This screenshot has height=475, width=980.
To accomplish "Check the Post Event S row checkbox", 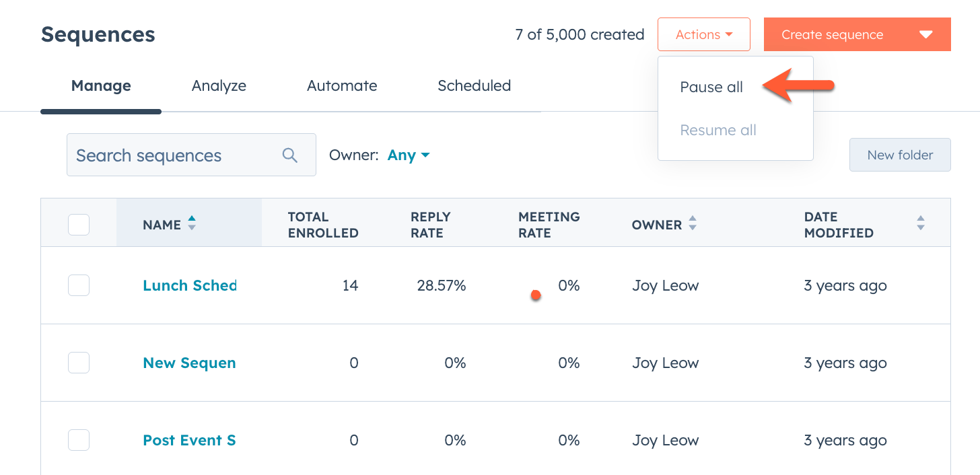I will point(79,440).
